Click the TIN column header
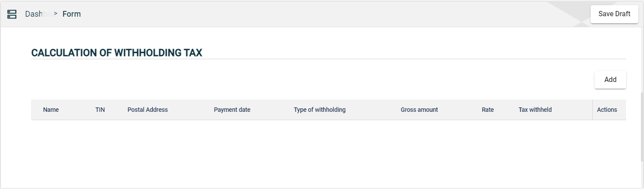 click(100, 110)
